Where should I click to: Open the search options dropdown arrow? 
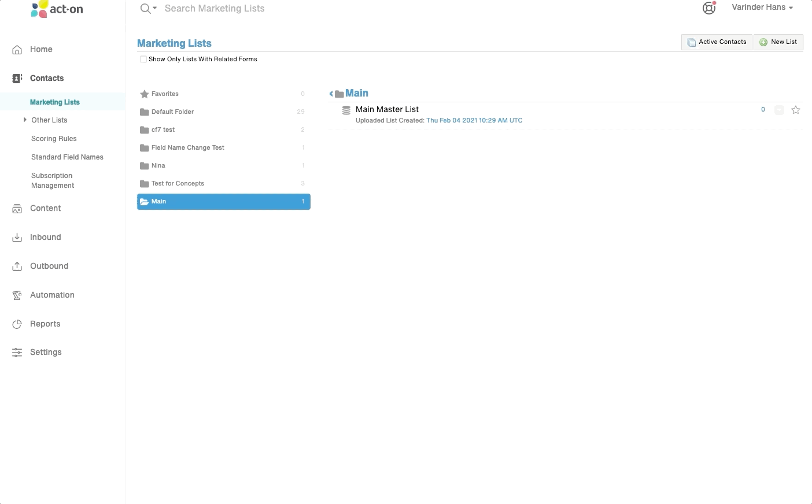[x=154, y=8]
